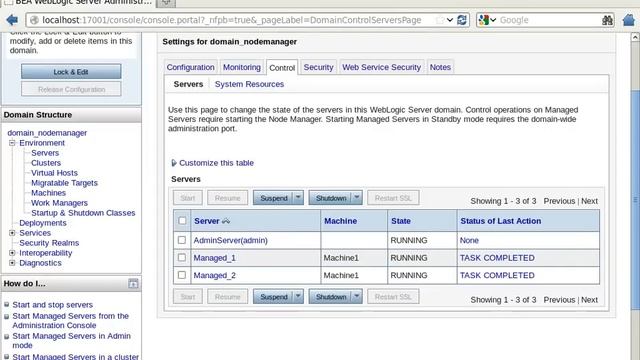Click the reload page icon in address bar
The height and width of the screenshot is (360, 640).
[x=462, y=20]
